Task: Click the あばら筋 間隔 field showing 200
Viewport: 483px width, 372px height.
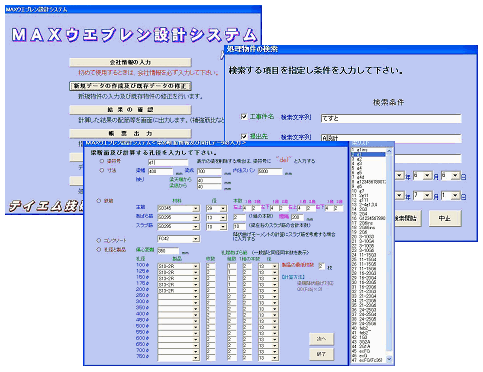Action: [297, 217]
